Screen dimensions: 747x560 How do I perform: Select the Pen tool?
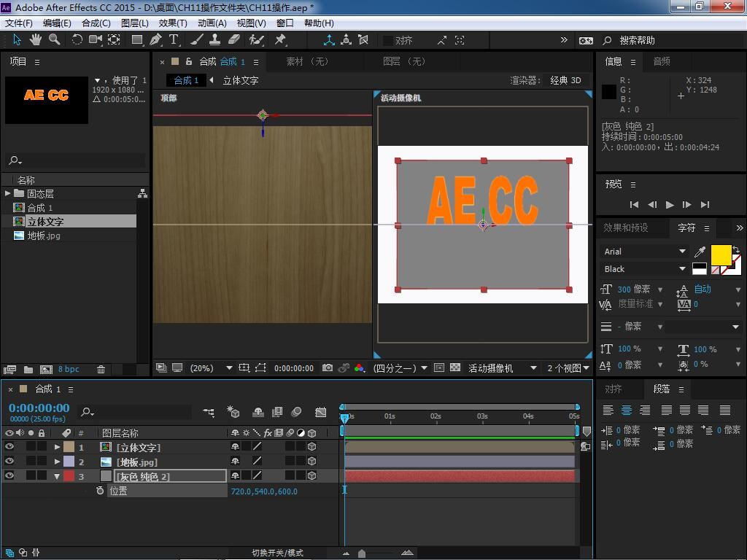pyautogui.click(x=156, y=39)
